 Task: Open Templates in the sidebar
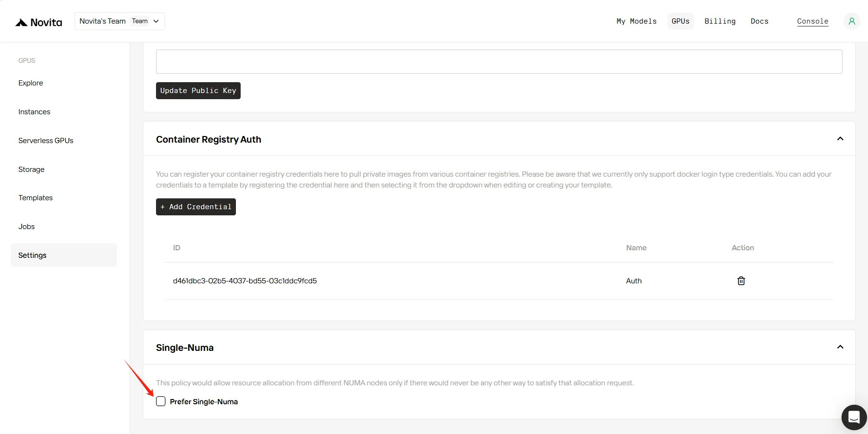(x=35, y=198)
